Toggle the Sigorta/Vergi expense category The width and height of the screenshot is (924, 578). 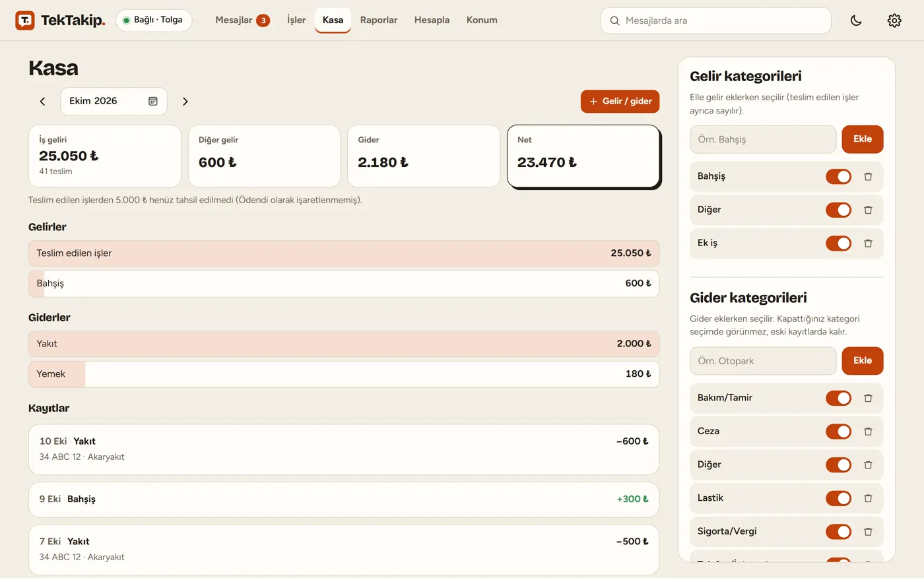[838, 532]
